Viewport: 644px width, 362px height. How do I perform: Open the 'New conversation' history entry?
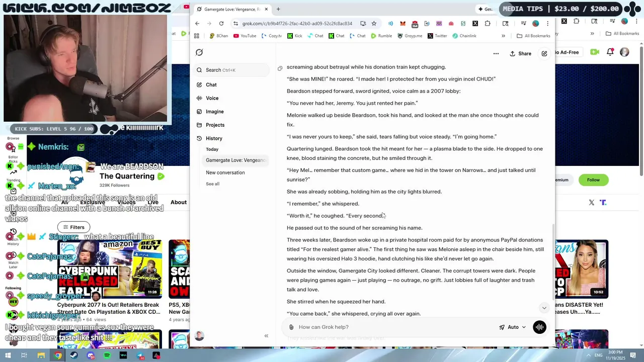(225, 172)
